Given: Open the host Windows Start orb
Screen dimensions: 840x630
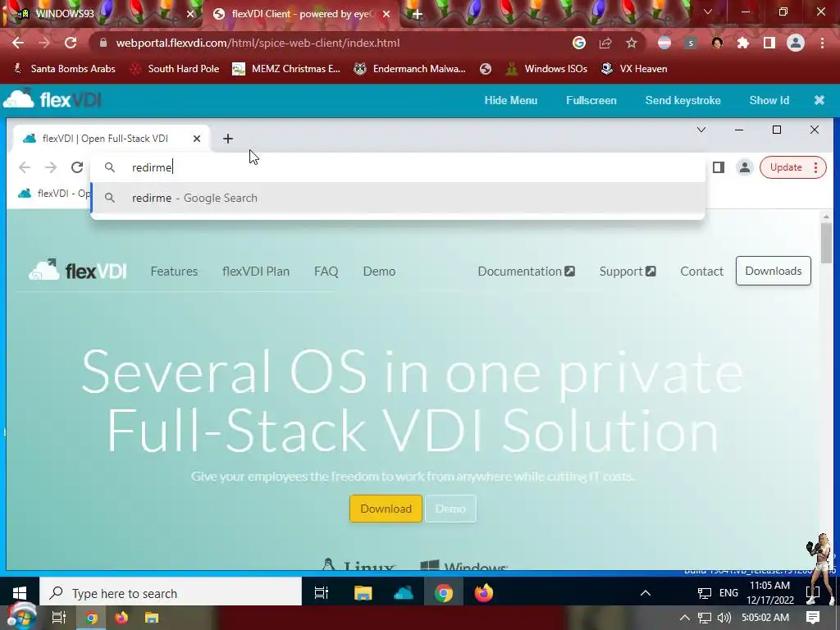Looking at the screenshot, I should pyautogui.click(x=21, y=617).
